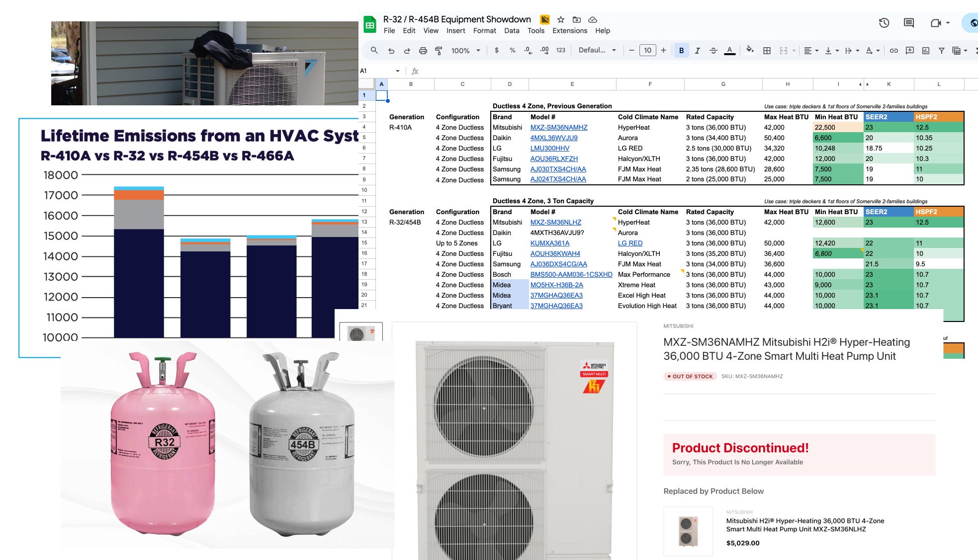Toggle italic formatting button

coord(697,50)
